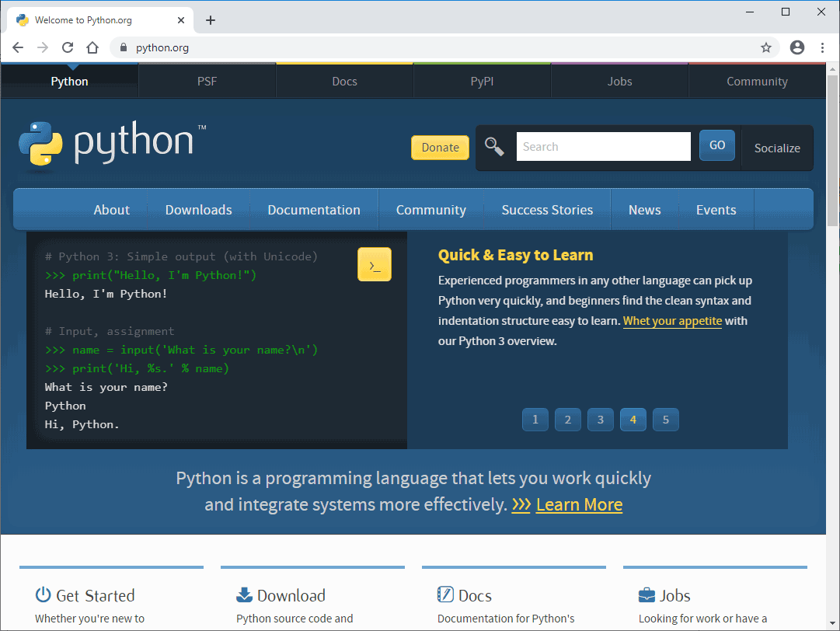The height and width of the screenshot is (631, 840).
Task: Click the code output 'Hi, Python.'
Action: pos(82,425)
